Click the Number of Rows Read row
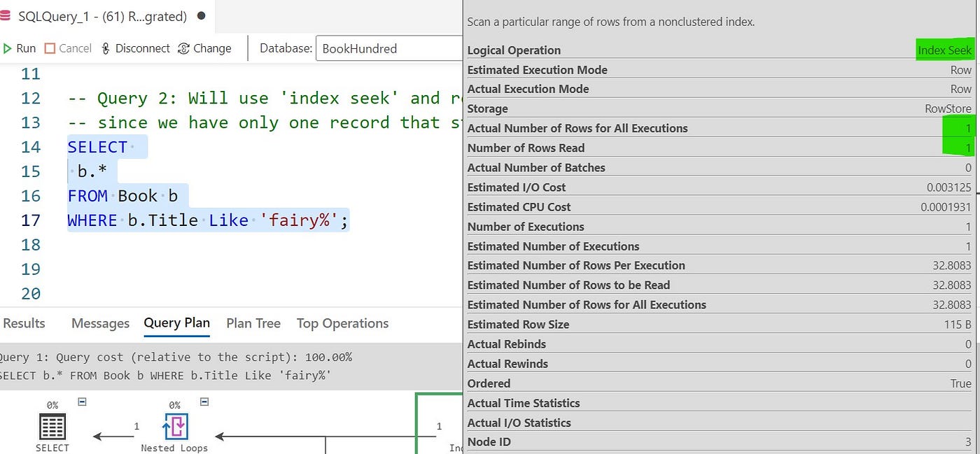Viewport: 980px width, 454px height. point(720,148)
